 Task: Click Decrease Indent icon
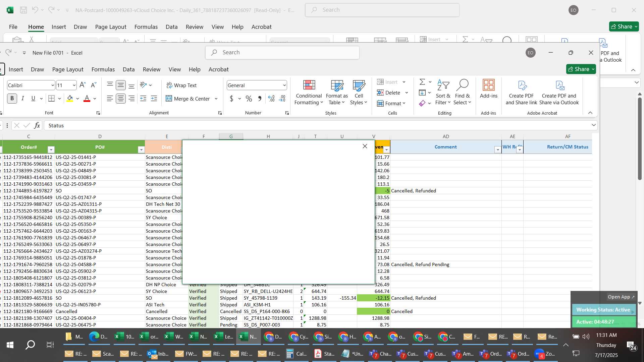[x=143, y=99]
